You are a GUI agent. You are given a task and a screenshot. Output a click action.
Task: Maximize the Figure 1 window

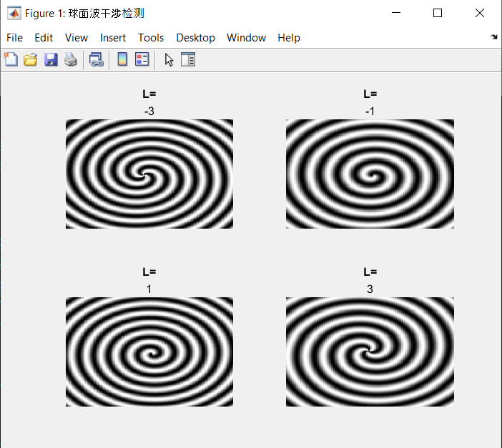(438, 13)
